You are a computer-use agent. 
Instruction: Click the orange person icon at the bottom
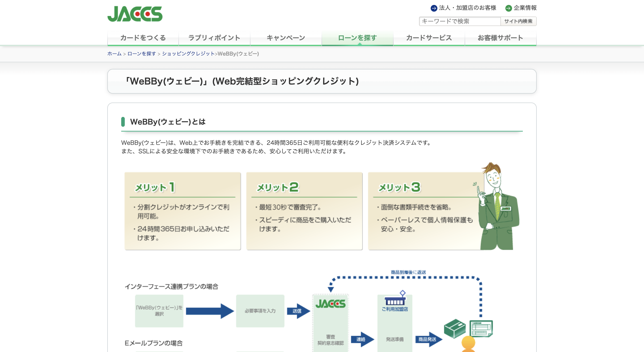coord(468,344)
